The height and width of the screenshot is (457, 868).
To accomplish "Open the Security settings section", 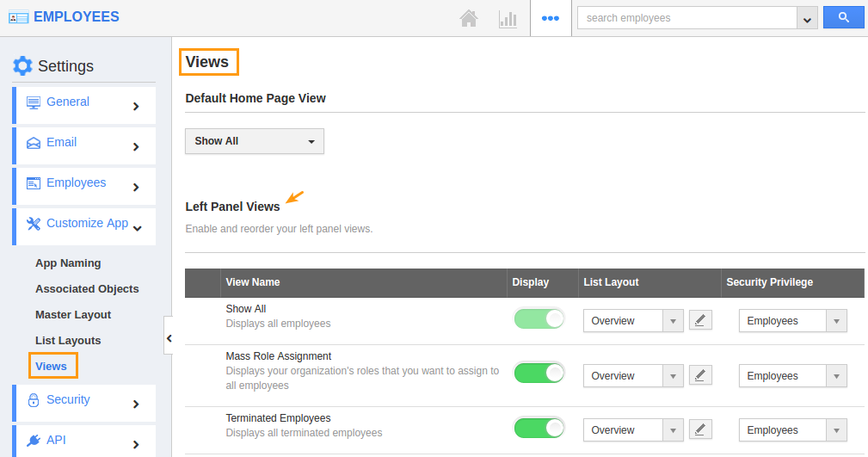I will (84, 402).
